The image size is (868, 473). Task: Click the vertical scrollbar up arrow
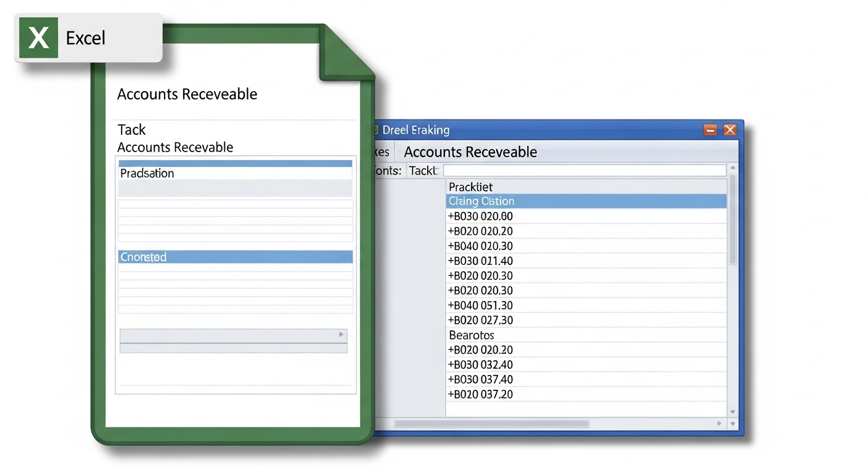click(732, 168)
